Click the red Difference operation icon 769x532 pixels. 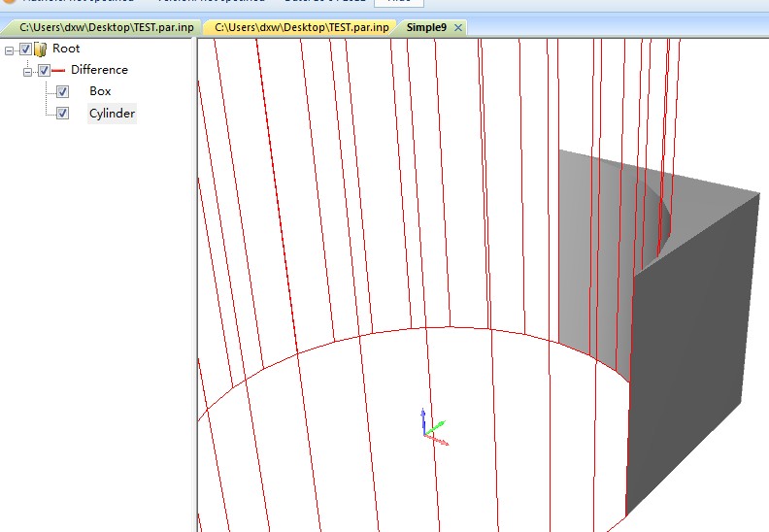(58, 71)
